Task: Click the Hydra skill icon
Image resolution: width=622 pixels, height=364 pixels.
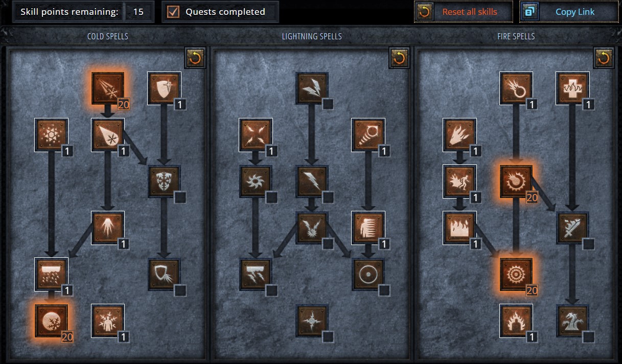Action: 572,321
